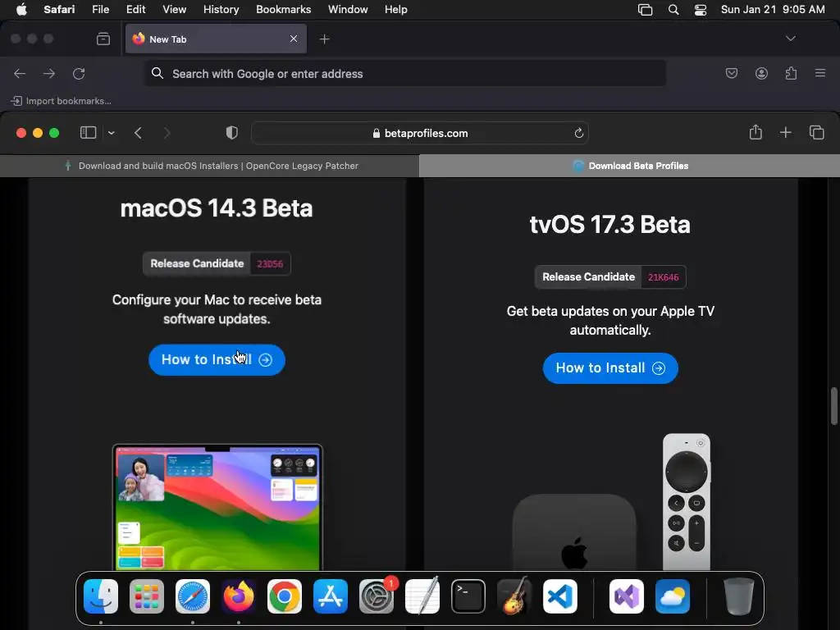Select Download Beta Profiles tab
Image resolution: width=840 pixels, height=630 pixels.
click(x=630, y=166)
